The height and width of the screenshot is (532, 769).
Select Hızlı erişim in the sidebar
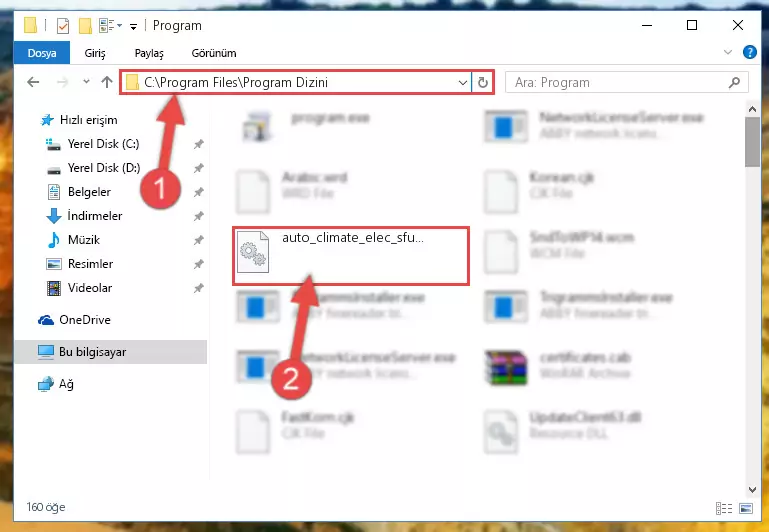pos(88,120)
